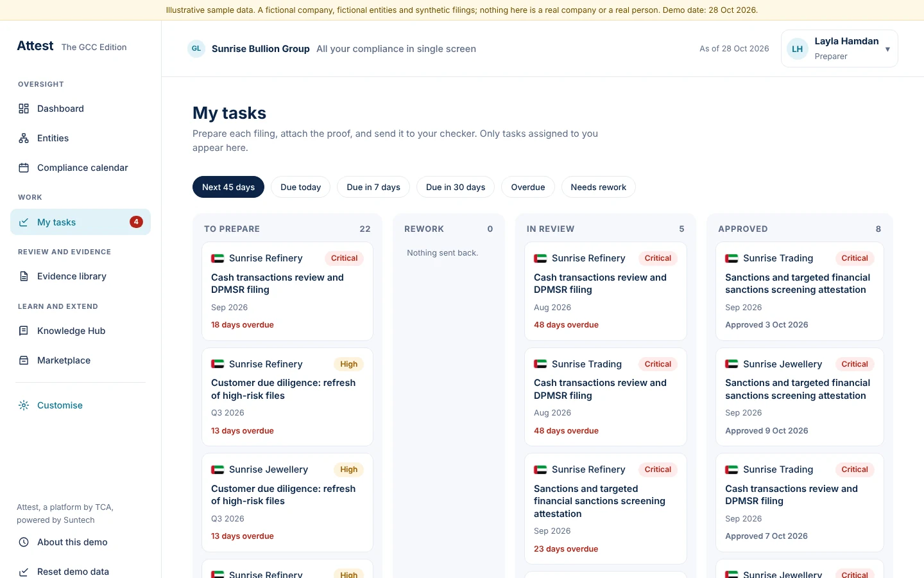This screenshot has height=578, width=924.
Task: Click the Knowledge Hub icon
Action: (x=24, y=331)
